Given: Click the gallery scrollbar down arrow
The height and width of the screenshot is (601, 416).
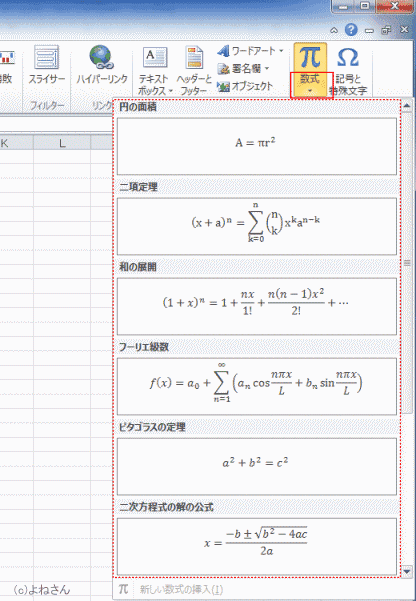Looking at the screenshot, I should [x=407, y=571].
